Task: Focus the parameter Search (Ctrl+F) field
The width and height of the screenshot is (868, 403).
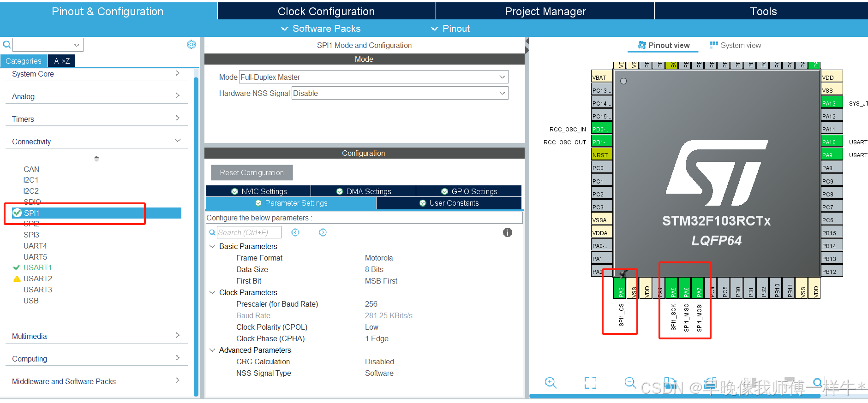Action: [x=249, y=232]
